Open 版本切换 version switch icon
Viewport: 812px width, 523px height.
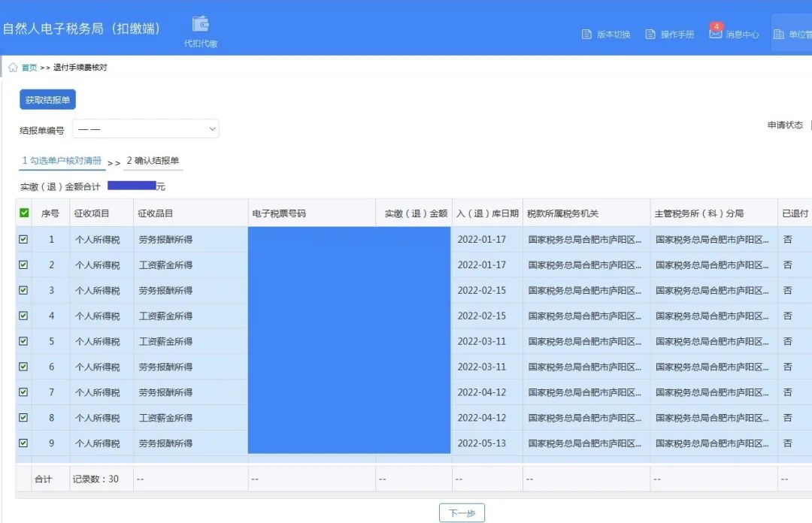click(x=587, y=35)
